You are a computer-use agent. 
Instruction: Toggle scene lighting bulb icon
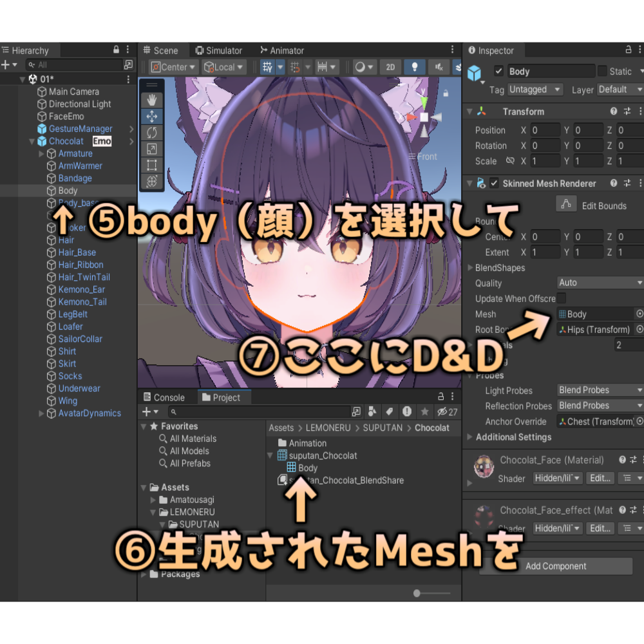point(414,67)
